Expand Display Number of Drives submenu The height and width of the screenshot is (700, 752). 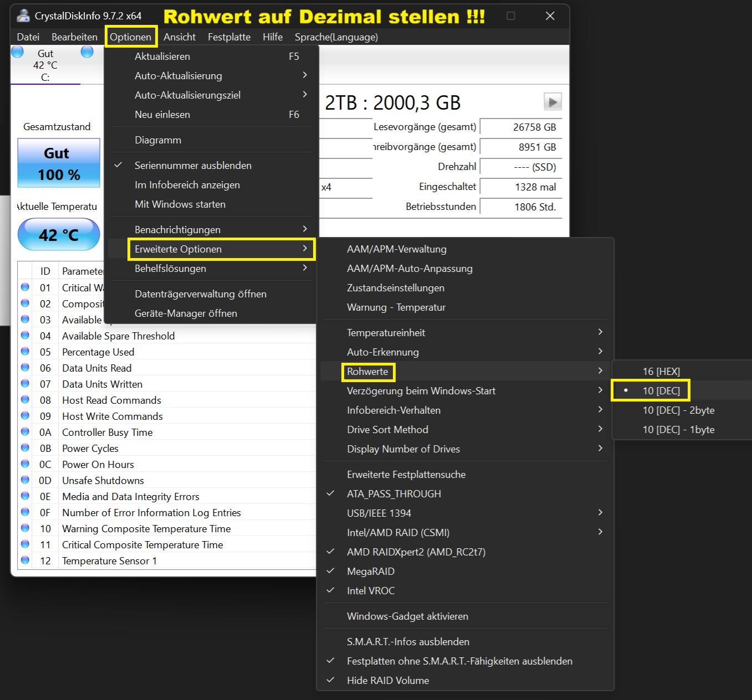(465, 449)
